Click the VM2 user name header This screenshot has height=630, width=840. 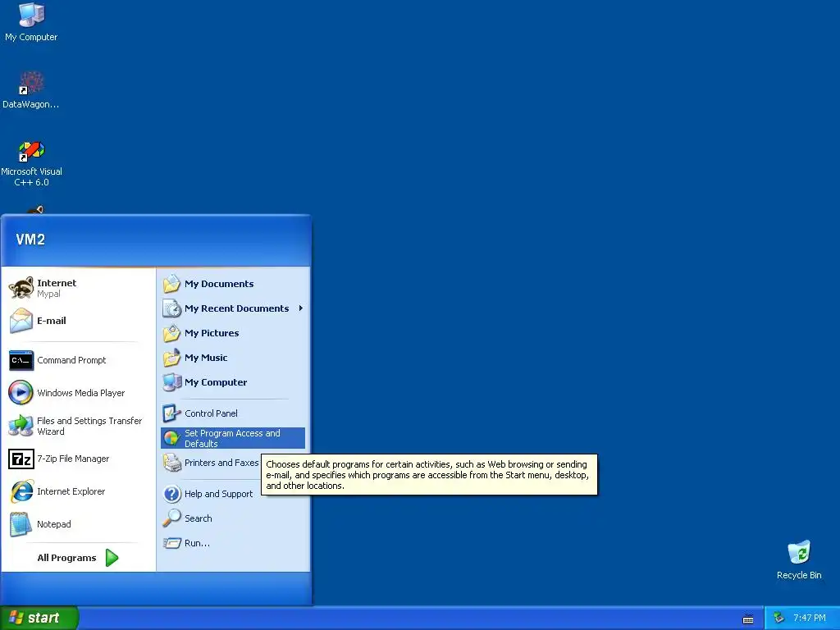30,240
